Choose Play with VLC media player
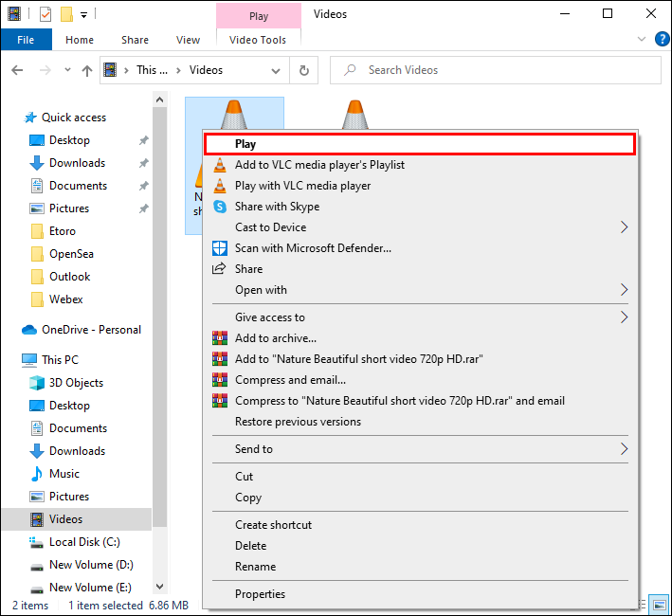The width and height of the screenshot is (672, 616). point(420,186)
